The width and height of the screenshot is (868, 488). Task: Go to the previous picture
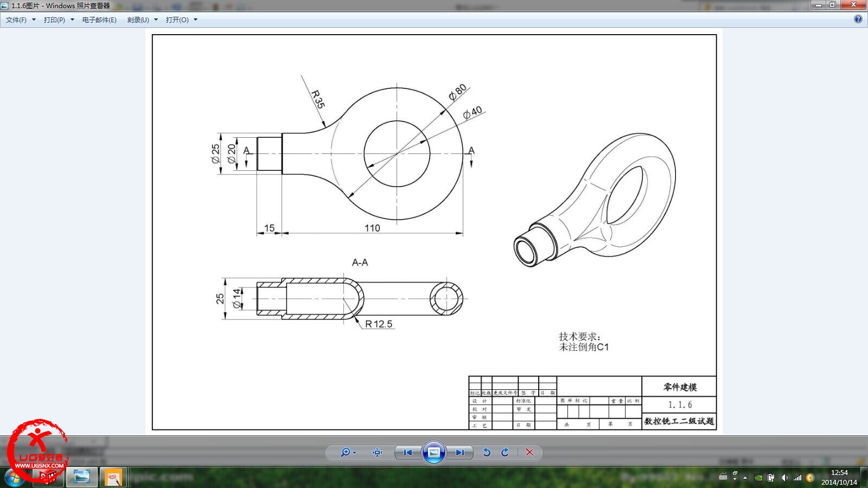coord(408,452)
